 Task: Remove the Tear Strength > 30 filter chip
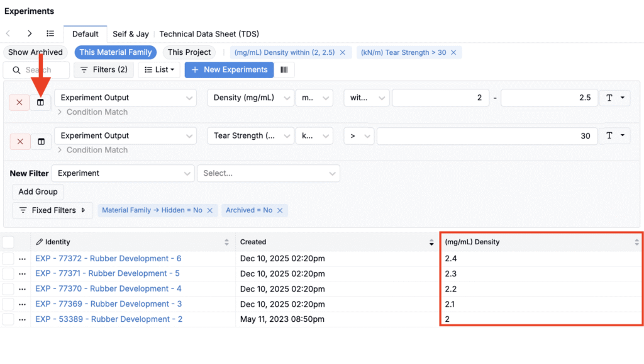pos(453,52)
